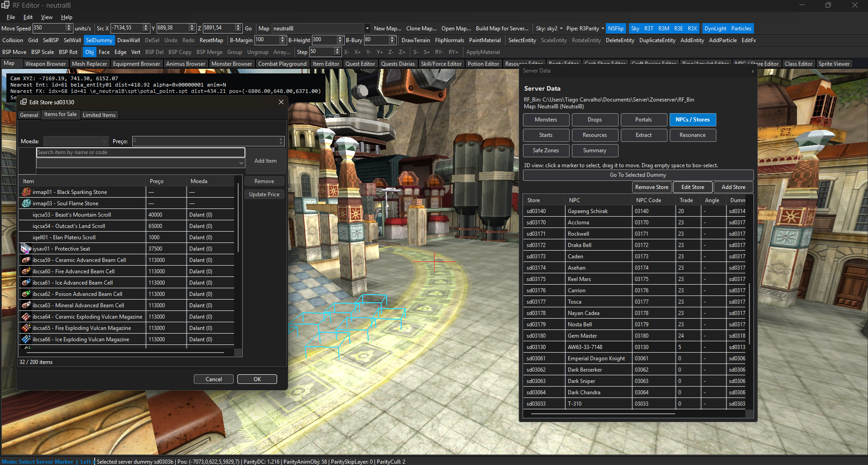This screenshot has width=868, height=465.
Task: Click the Move Speed spinner arrows
Action: [69, 28]
